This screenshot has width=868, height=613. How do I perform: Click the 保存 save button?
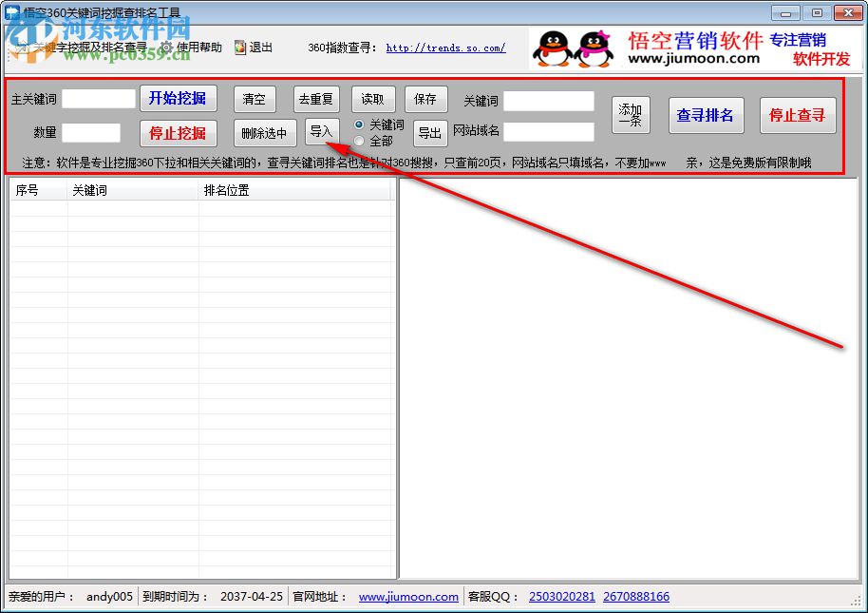[x=425, y=99]
